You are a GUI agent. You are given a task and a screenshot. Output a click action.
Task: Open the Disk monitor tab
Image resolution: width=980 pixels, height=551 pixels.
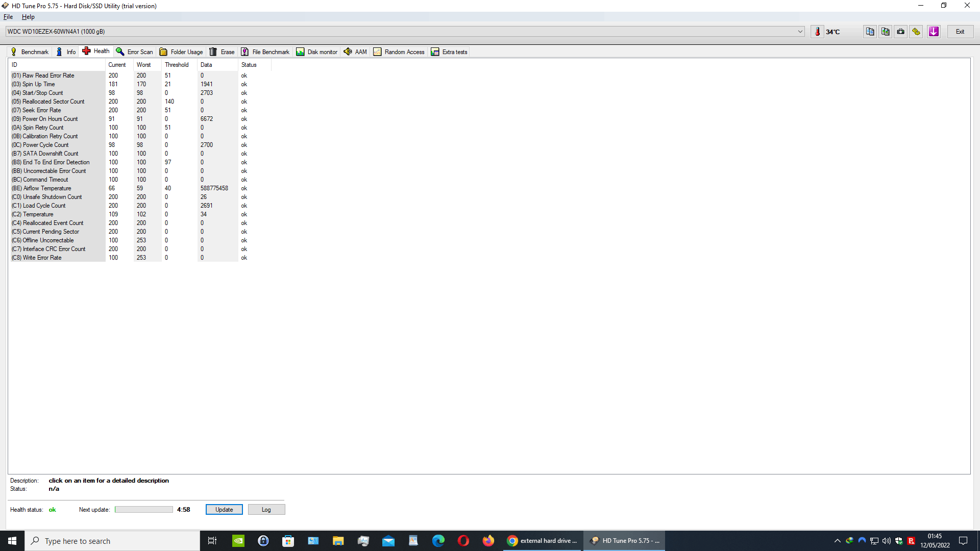(x=317, y=52)
